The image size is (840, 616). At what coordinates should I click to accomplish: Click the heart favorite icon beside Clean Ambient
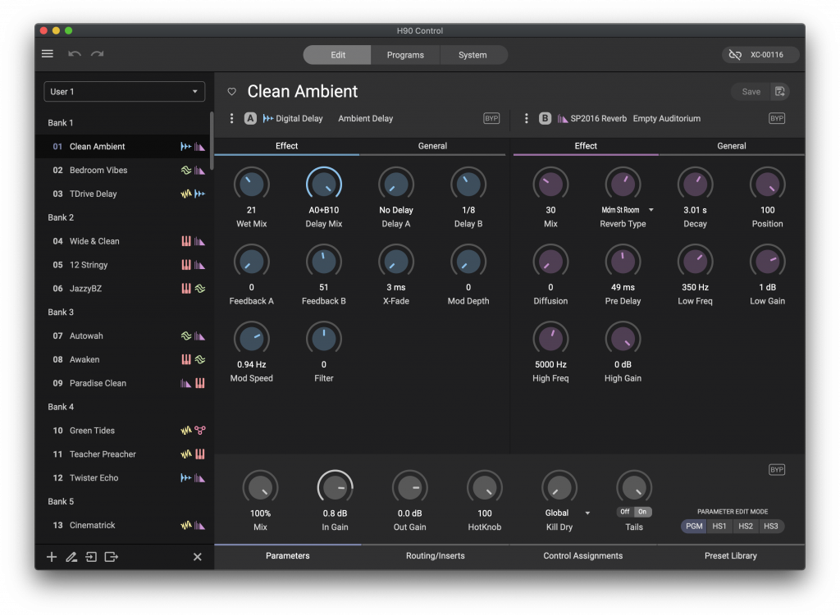coord(232,92)
